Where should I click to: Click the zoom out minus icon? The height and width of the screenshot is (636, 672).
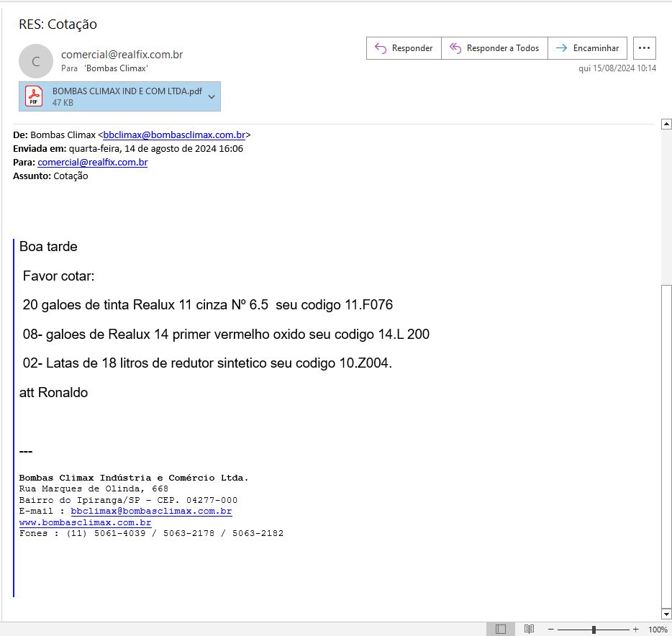pos(550,630)
